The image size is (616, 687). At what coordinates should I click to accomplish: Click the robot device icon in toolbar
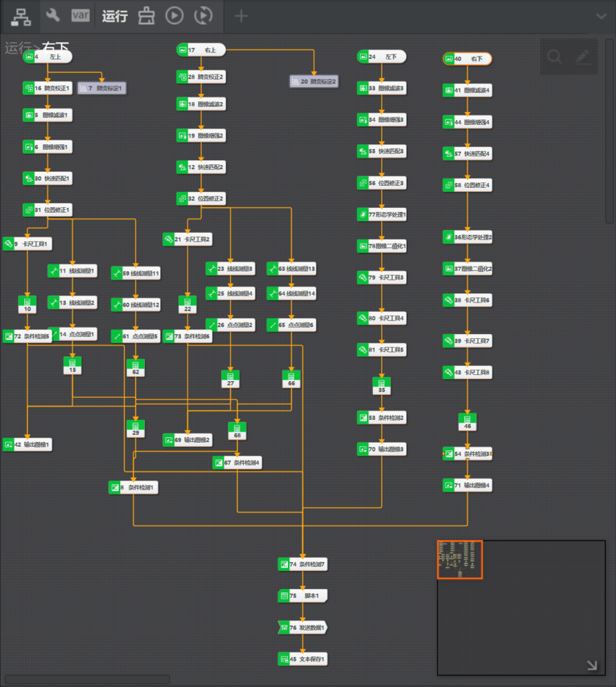(x=146, y=16)
